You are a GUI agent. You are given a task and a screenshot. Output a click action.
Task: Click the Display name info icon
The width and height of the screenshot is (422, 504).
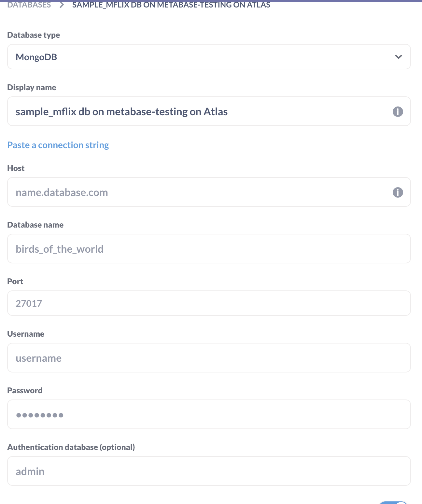398,111
